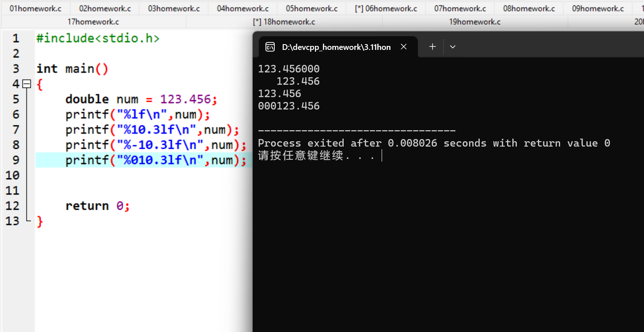The height and width of the screenshot is (332, 644).
Task: Click the printf "%lf\n" statement
Action: tap(137, 114)
